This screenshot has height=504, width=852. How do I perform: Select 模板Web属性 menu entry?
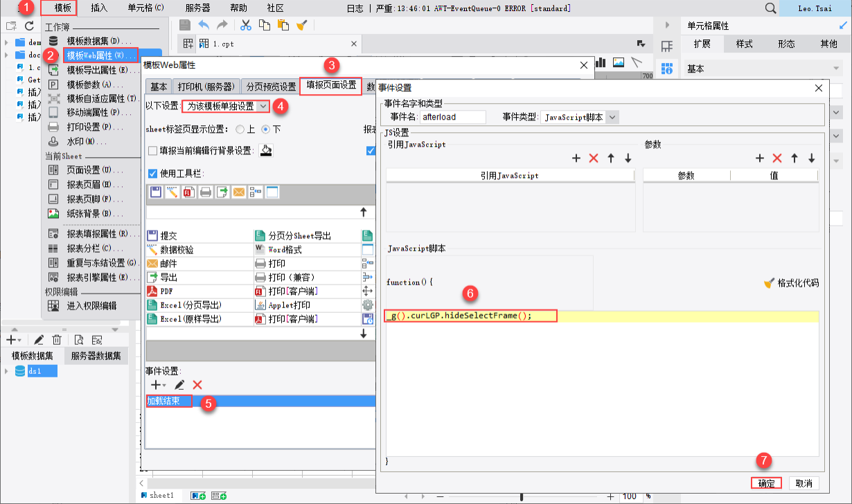click(x=100, y=55)
